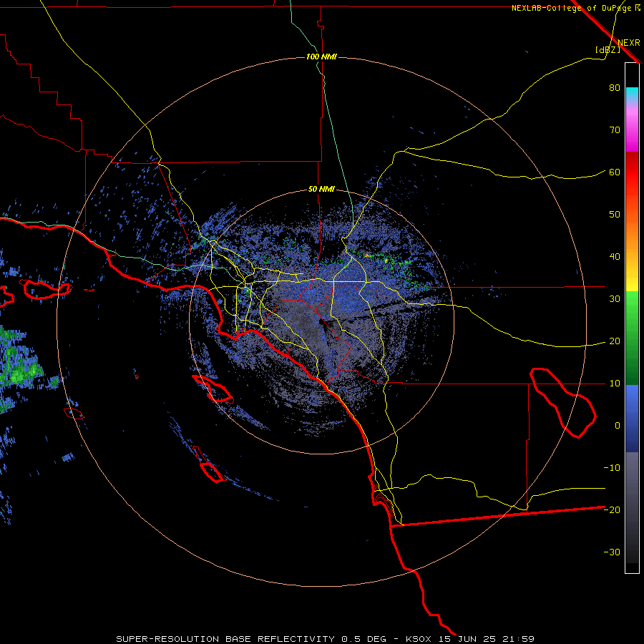Viewport: 644px width, 644px height.
Task: Click the 80 value on dBZ scale
Action: (615, 88)
